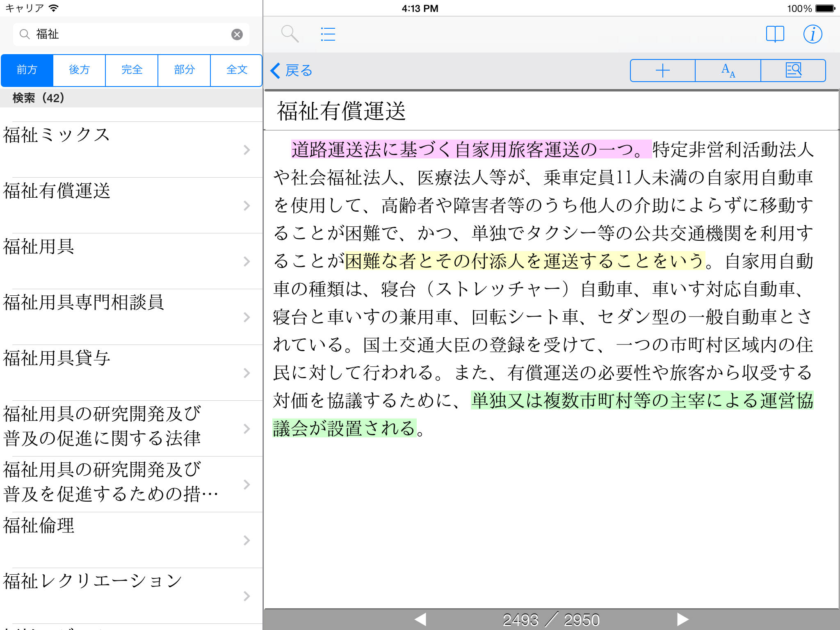Screen dimensions: 840x630
Task: Select 前方 prefix match mode
Action: pos(27,70)
